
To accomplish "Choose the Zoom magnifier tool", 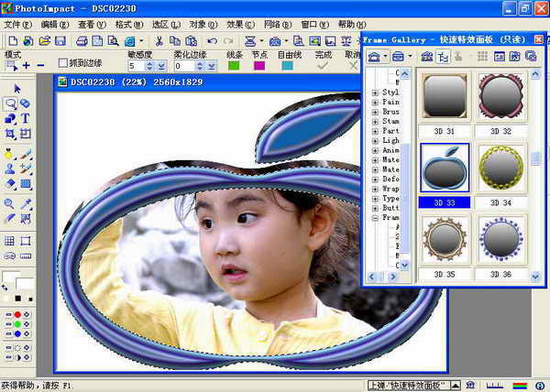I will (x=10, y=203).
